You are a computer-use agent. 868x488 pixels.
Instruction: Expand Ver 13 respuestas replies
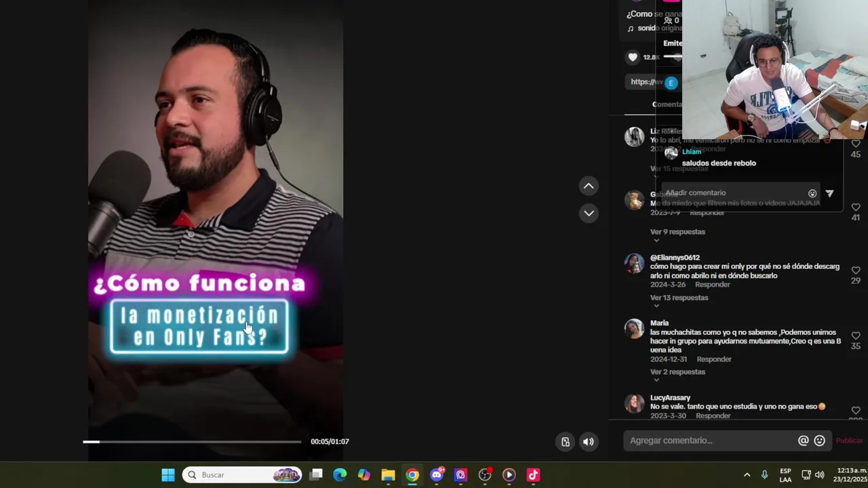click(x=679, y=298)
